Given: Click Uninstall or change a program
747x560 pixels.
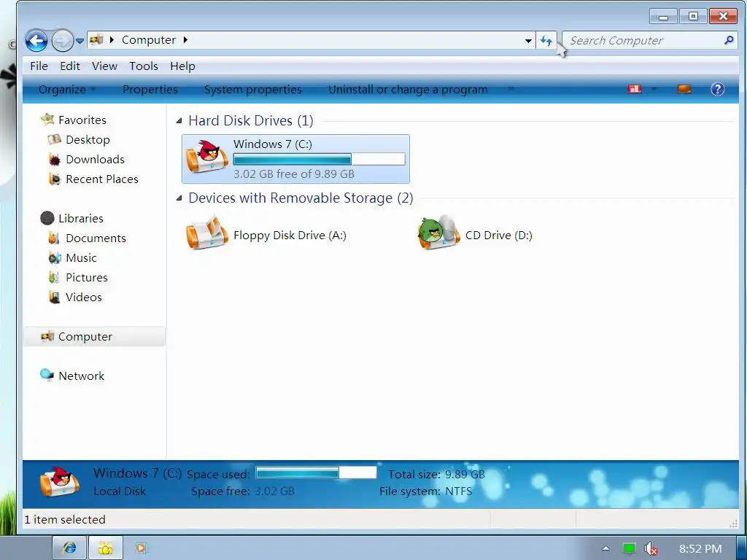Looking at the screenshot, I should pos(408,90).
